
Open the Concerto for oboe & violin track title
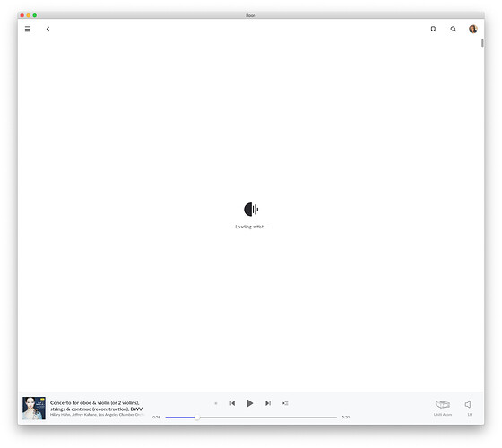(x=97, y=406)
